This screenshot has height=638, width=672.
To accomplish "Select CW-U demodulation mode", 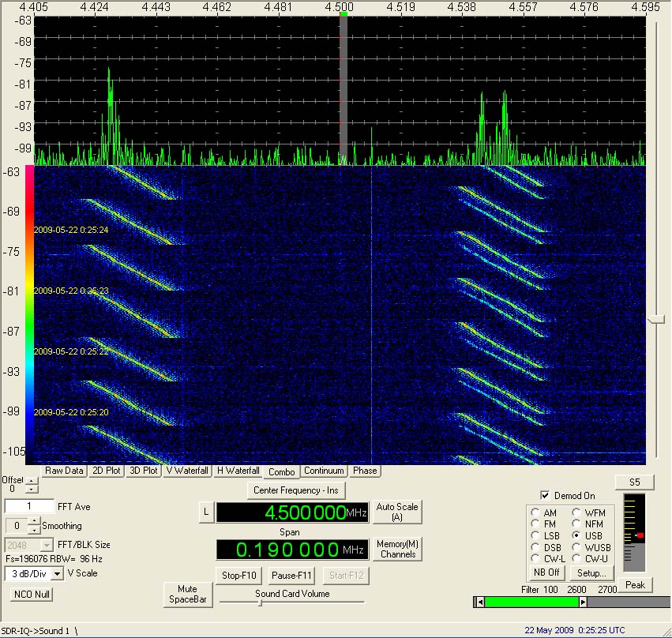I will [x=576, y=558].
